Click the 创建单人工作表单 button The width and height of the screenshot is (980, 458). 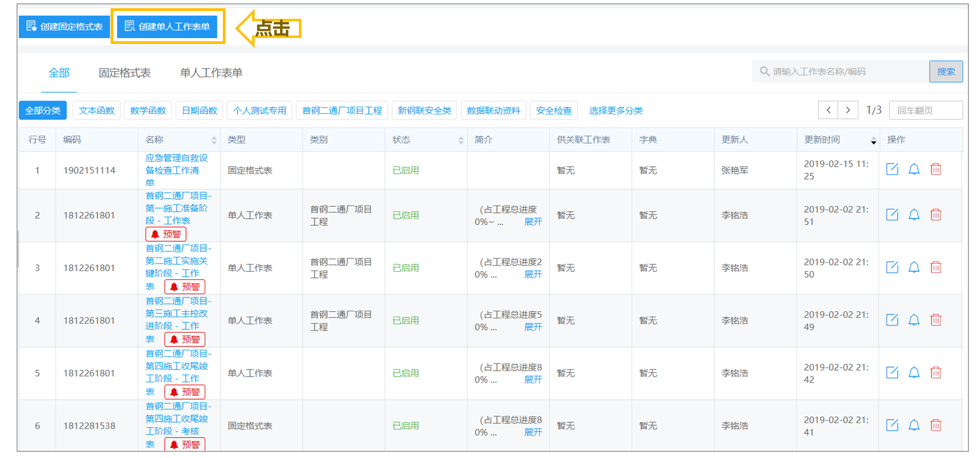pyautogui.click(x=167, y=26)
